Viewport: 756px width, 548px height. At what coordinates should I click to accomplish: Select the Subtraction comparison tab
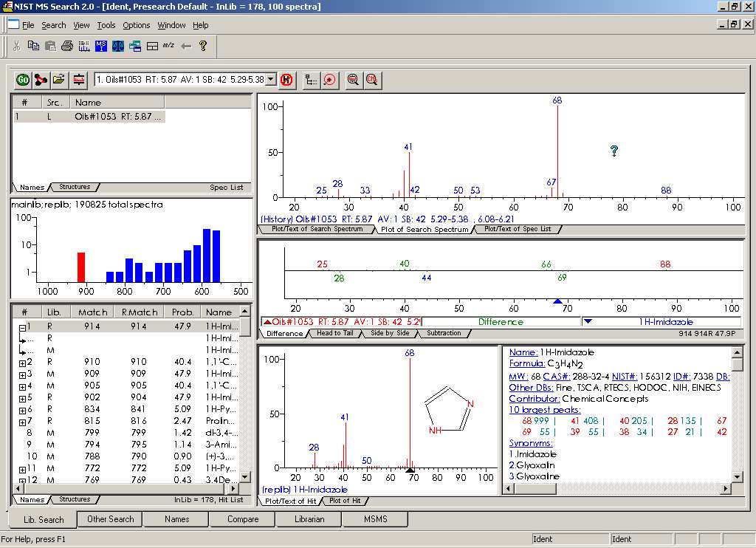pos(444,333)
